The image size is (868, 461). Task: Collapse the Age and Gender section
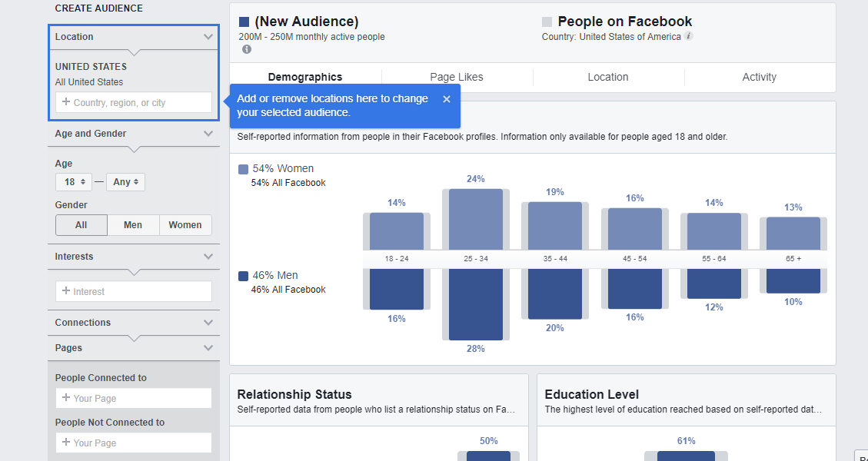(x=208, y=134)
